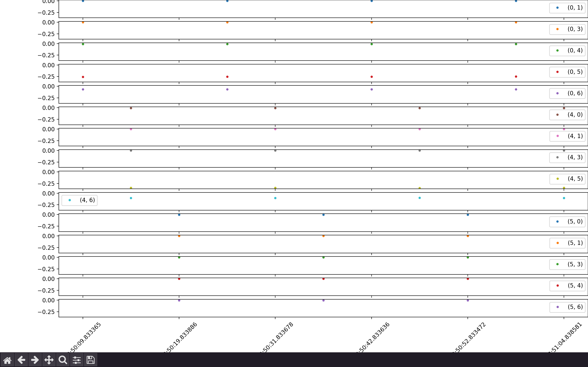Screen dimensions: 588x367
Task: Click the Home reset view icon
Action: tap(7, 360)
